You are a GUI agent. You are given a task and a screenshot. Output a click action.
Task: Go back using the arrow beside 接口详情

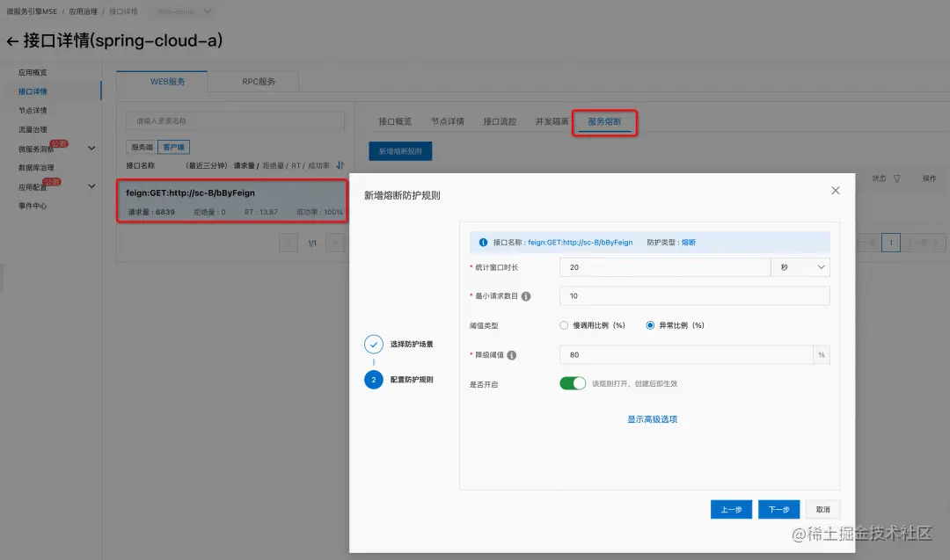coord(12,41)
